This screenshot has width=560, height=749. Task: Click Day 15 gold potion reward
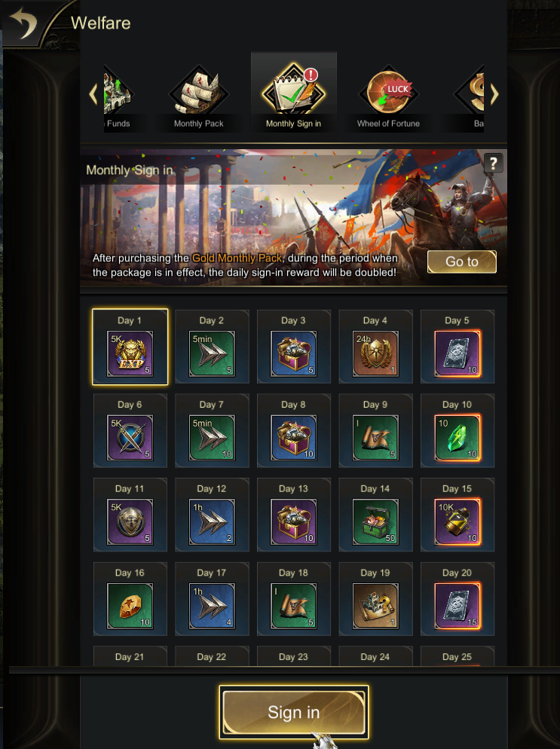pyautogui.click(x=457, y=521)
